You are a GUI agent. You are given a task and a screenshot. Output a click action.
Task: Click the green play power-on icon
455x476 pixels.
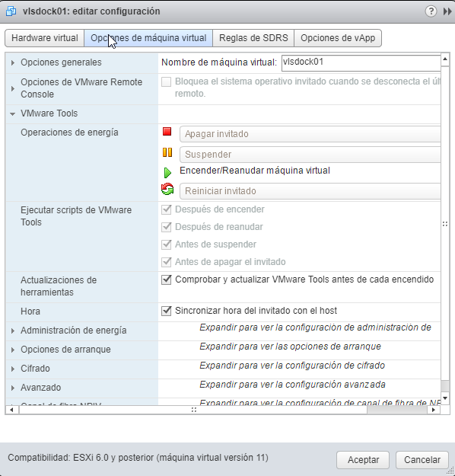point(167,173)
